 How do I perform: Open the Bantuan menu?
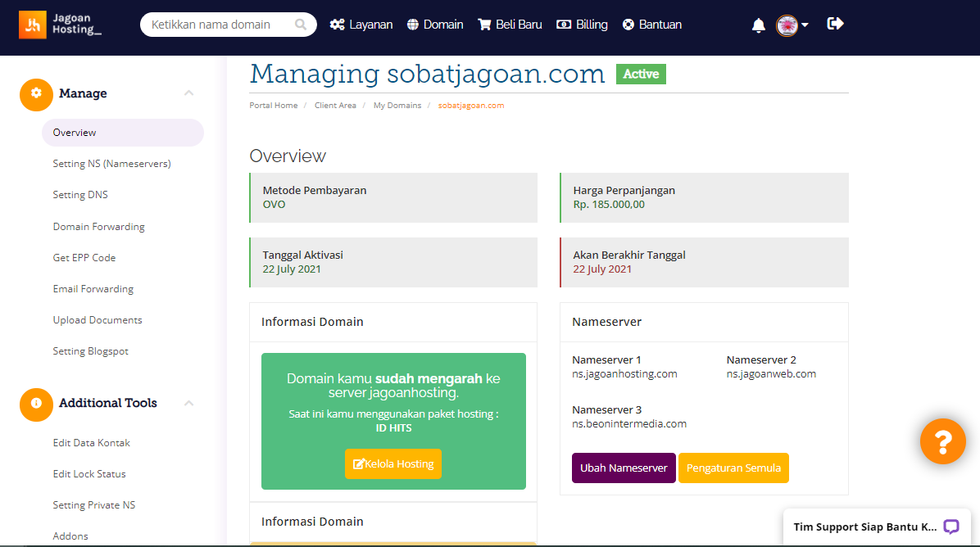pyautogui.click(x=652, y=25)
